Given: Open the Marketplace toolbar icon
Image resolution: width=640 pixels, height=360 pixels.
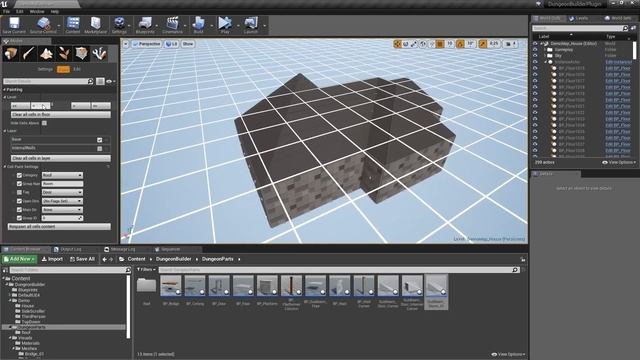Looking at the screenshot, I should [x=96, y=24].
